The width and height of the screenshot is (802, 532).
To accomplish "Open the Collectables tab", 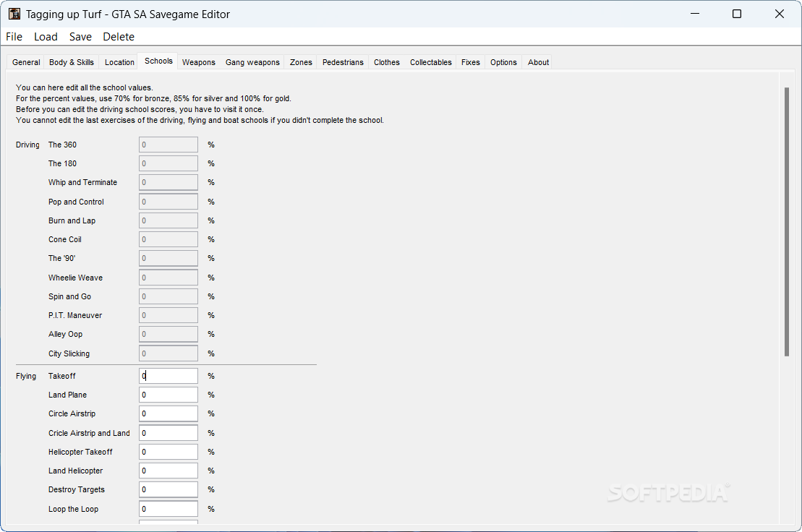I will click(x=431, y=62).
